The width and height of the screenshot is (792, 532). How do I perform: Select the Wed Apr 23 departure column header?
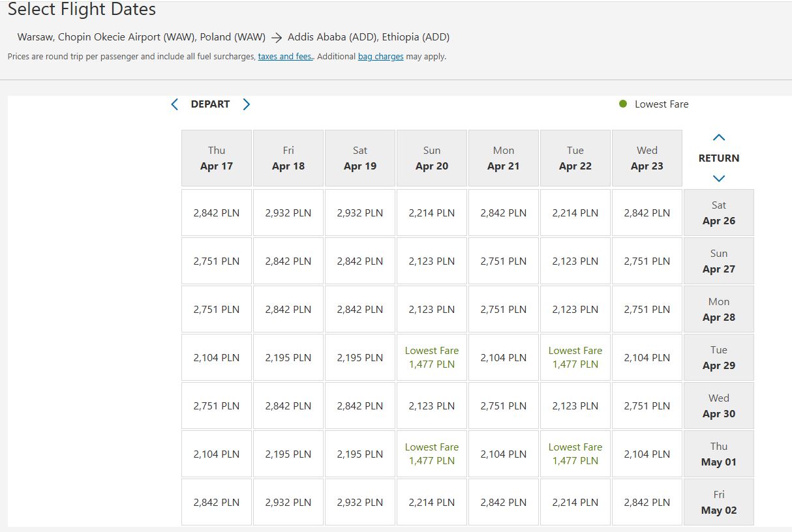[647, 158]
